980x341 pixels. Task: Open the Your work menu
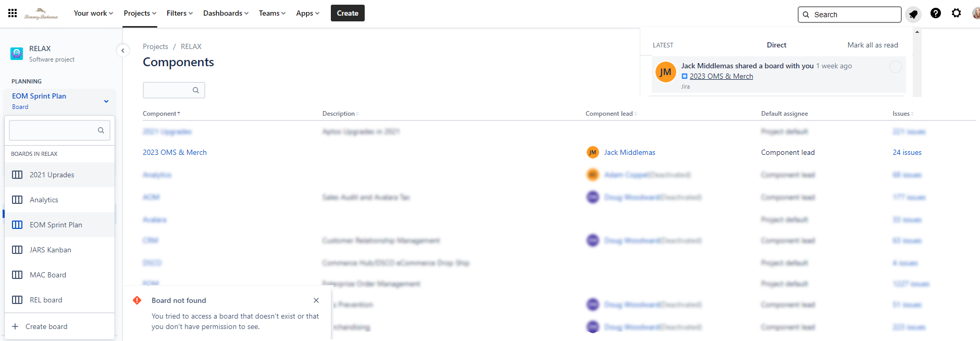93,13
